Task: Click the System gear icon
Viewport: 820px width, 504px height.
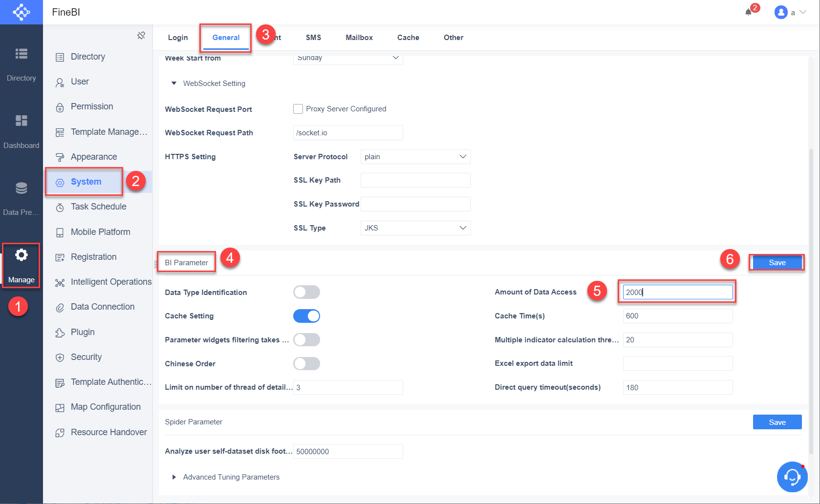Action: point(60,183)
